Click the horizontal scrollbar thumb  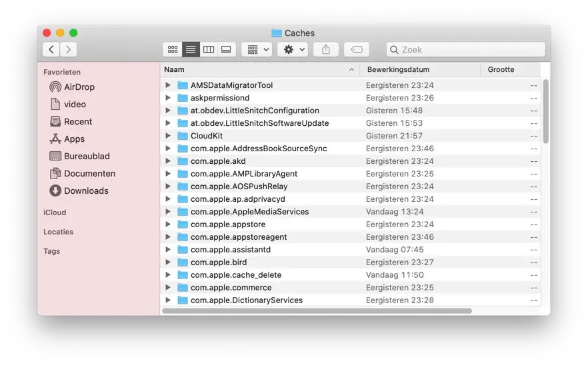pos(317,311)
